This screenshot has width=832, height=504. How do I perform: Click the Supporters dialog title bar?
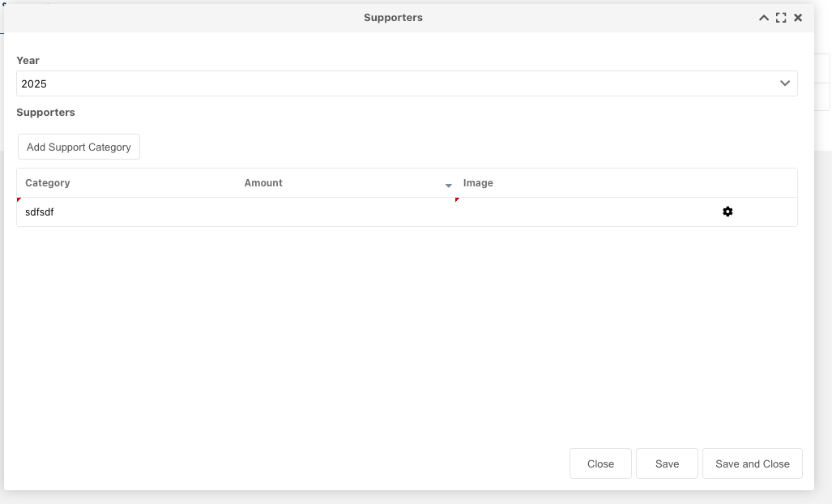393,18
